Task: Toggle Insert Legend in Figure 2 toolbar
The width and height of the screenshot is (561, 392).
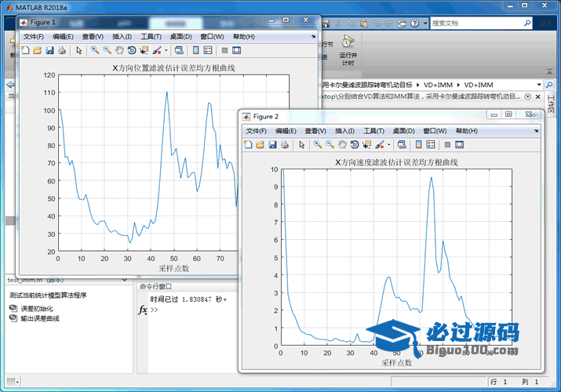Action: pyautogui.click(x=432, y=145)
